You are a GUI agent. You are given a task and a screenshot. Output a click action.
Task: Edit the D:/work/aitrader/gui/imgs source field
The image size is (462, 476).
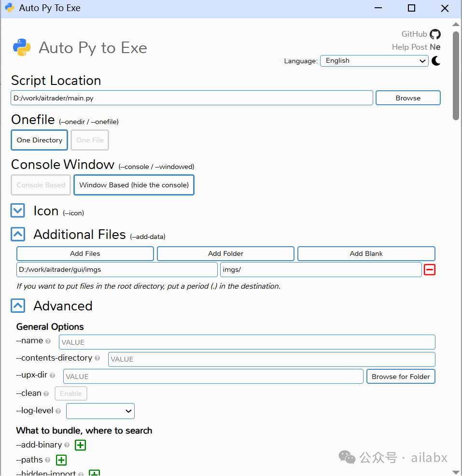coord(117,269)
